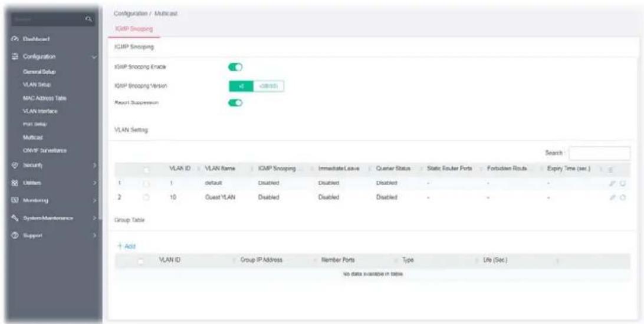Open MAC Address Table in sidebar
This screenshot has width=644, height=324.
pos(45,98)
